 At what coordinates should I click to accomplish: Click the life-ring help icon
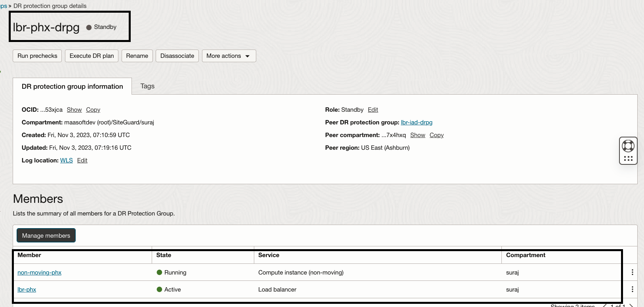coord(628,146)
